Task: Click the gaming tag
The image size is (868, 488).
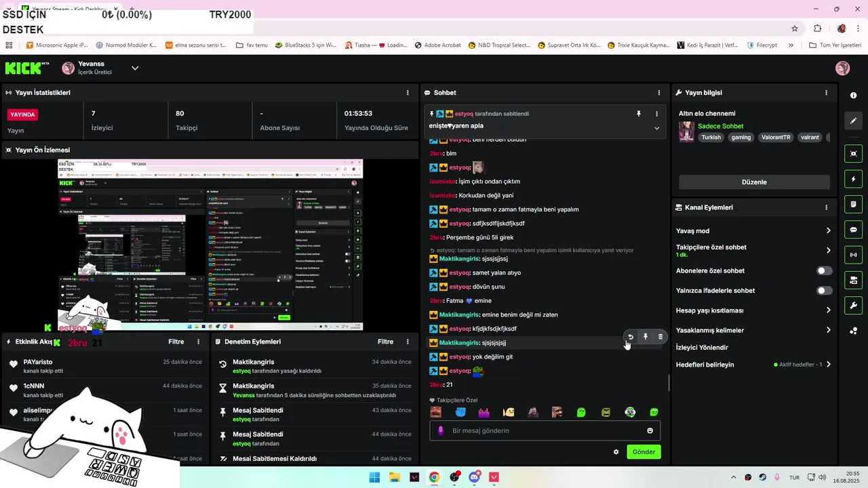Action: (741, 137)
